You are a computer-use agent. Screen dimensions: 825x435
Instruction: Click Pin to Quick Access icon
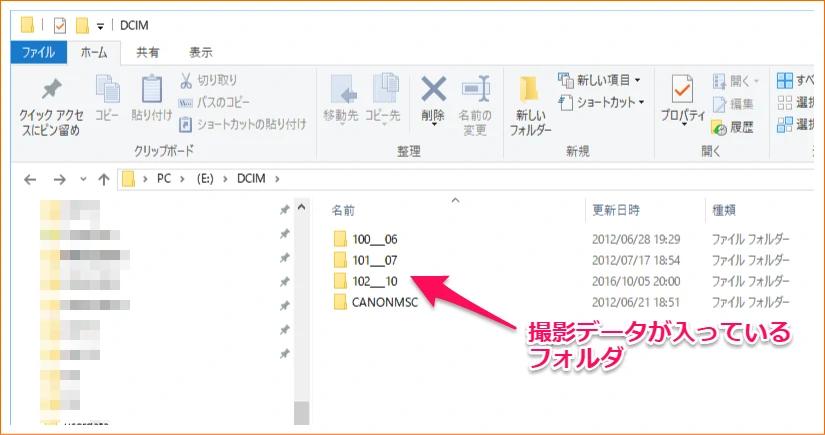pos(51,90)
